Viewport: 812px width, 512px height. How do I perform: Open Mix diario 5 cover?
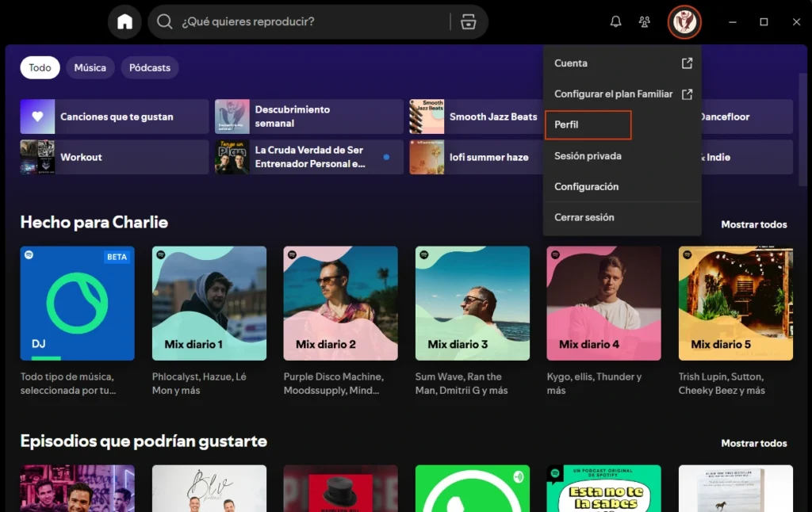[x=735, y=304]
